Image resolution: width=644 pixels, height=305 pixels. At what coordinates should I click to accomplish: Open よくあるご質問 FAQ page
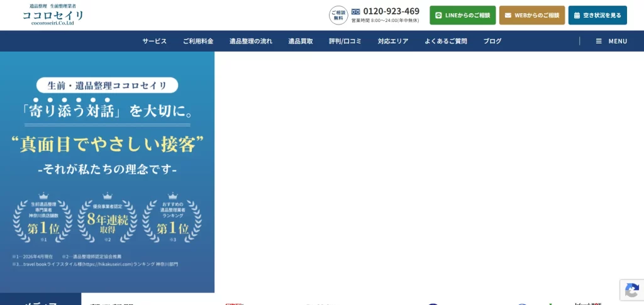tap(446, 41)
